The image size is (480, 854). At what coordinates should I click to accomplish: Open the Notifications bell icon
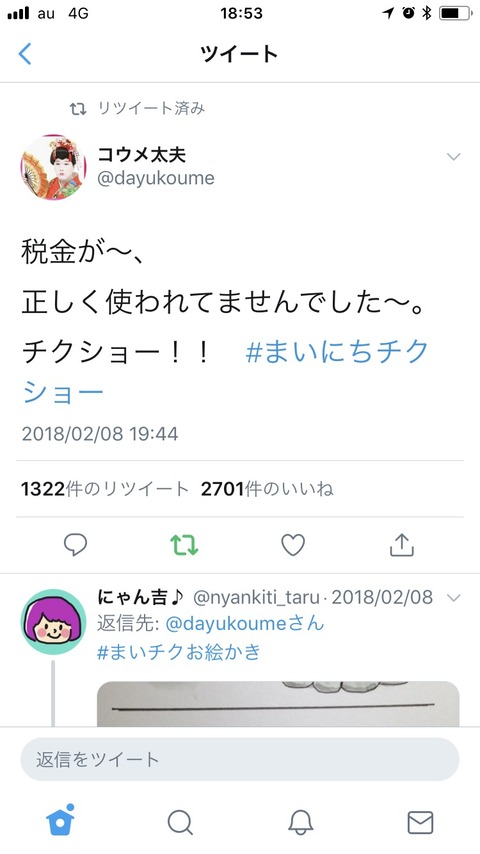[300, 822]
